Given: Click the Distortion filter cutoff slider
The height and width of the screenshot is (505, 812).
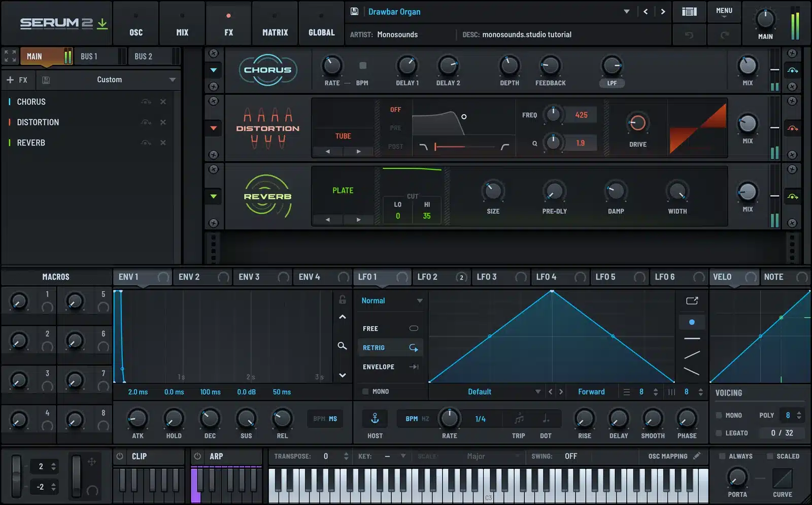Looking at the screenshot, I should click(x=465, y=147).
